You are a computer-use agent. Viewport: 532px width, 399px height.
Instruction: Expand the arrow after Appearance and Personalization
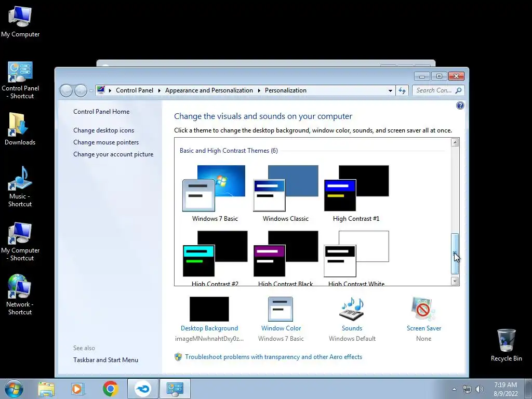(259, 90)
